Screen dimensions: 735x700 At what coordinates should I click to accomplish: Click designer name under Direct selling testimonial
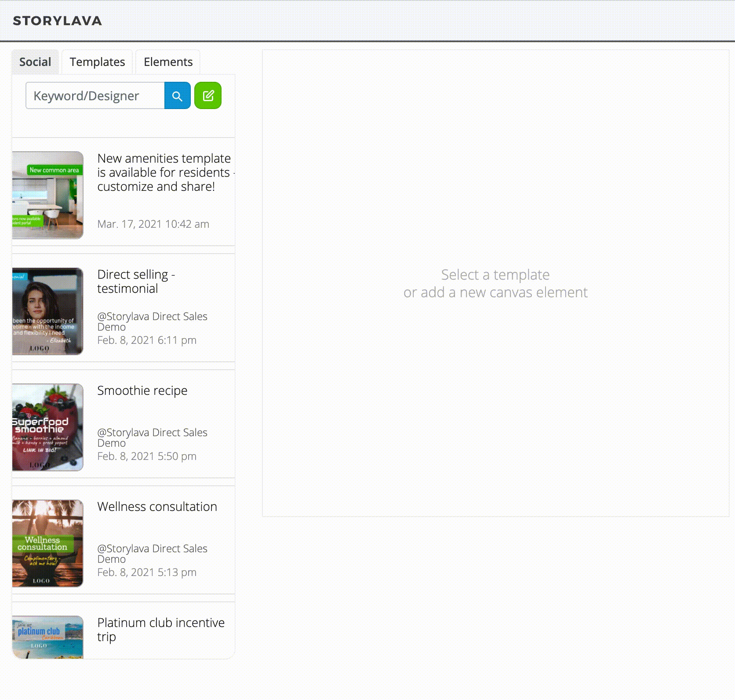[x=152, y=321]
